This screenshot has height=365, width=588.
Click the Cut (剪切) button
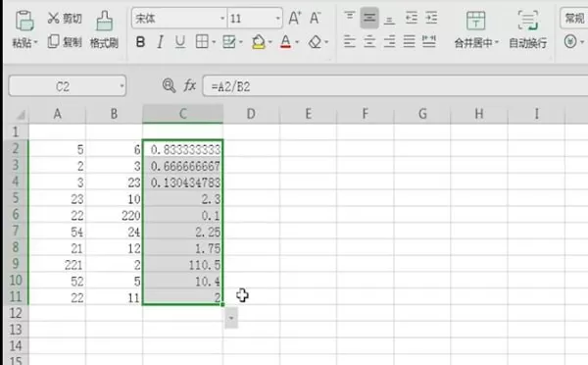pos(65,18)
